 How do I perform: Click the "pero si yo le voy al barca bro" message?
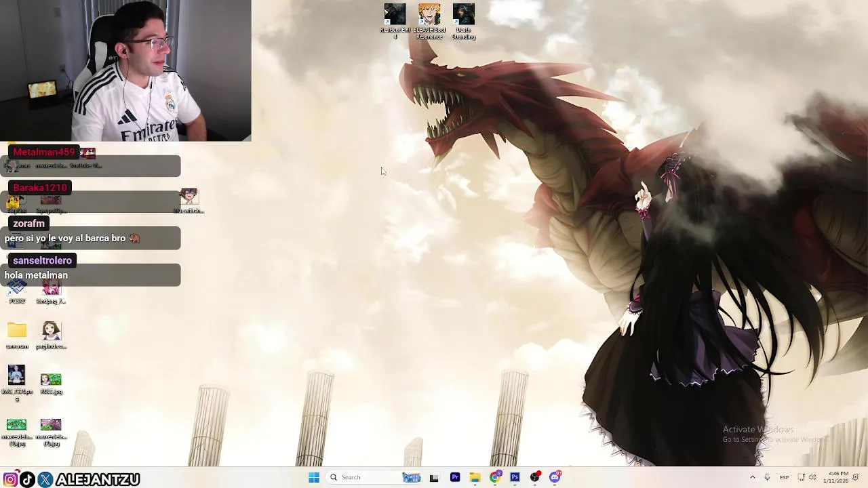[x=65, y=239]
